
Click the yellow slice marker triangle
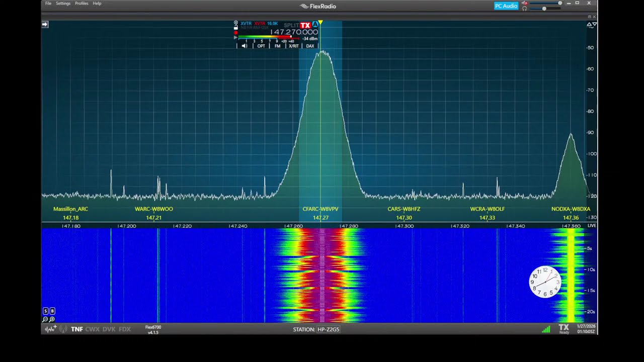[x=320, y=23]
